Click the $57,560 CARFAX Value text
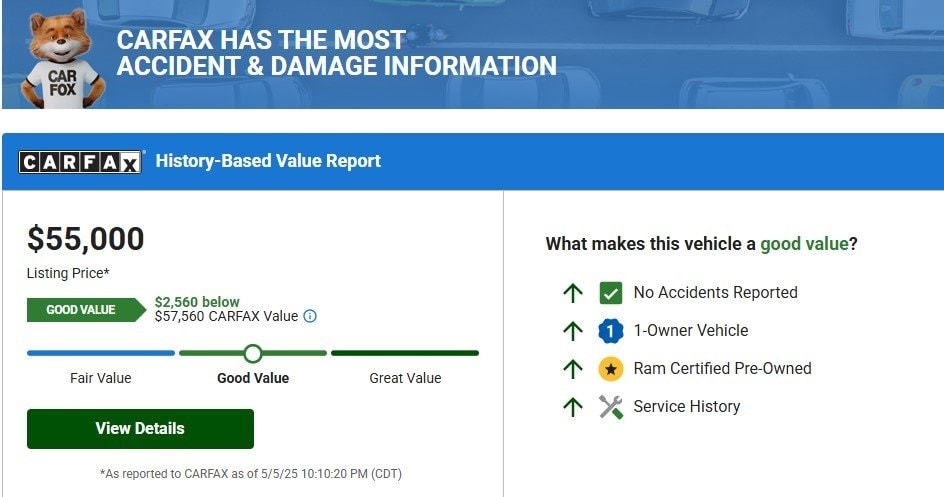The image size is (944, 497). pyautogui.click(x=226, y=316)
